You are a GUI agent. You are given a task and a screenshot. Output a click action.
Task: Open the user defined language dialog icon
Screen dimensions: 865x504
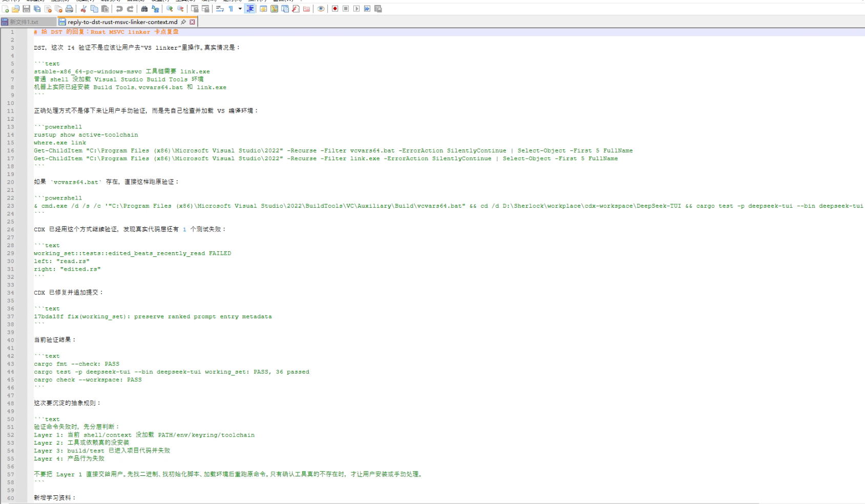[263, 9]
